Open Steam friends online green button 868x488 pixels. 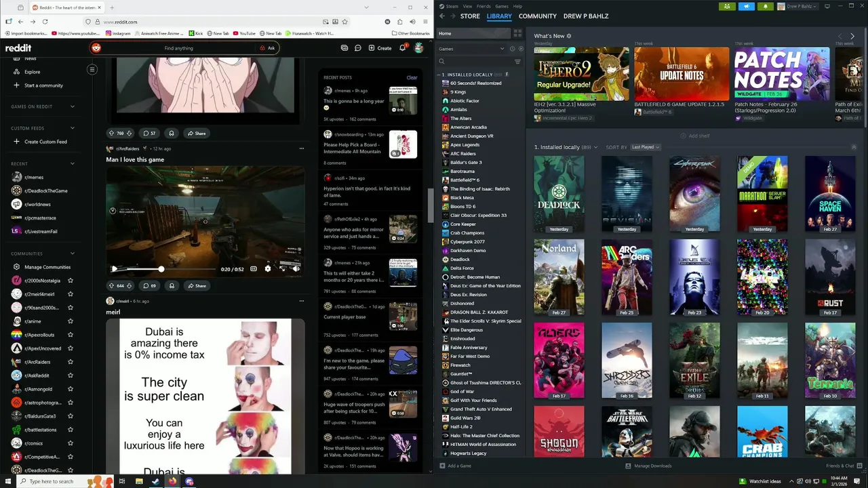pyautogui.click(x=727, y=6)
